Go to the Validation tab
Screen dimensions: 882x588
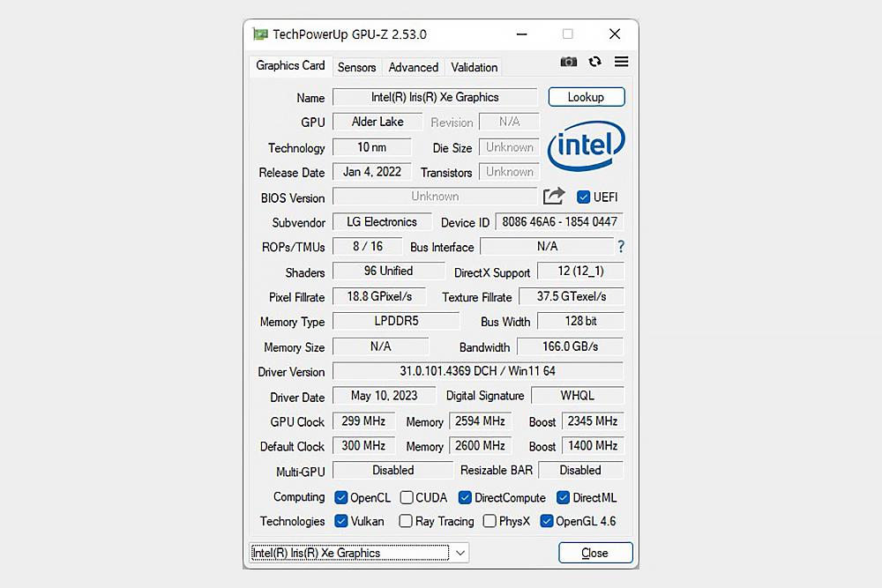[475, 68]
